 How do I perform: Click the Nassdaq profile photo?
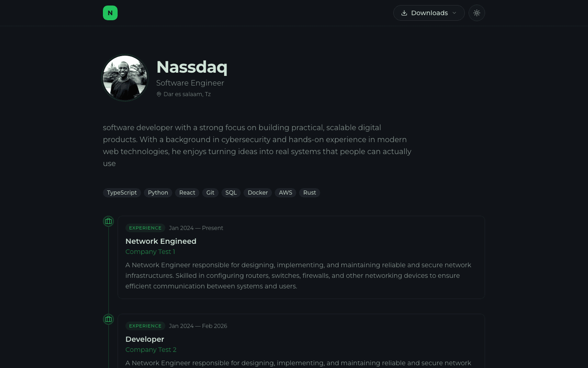click(x=124, y=78)
